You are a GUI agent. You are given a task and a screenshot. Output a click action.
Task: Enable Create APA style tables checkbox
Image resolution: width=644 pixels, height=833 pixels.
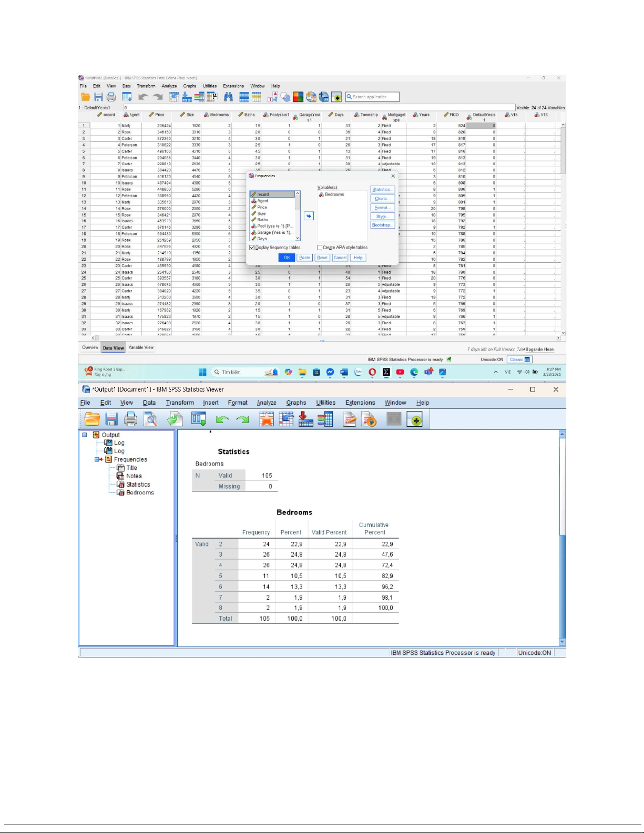(x=320, y=248)
